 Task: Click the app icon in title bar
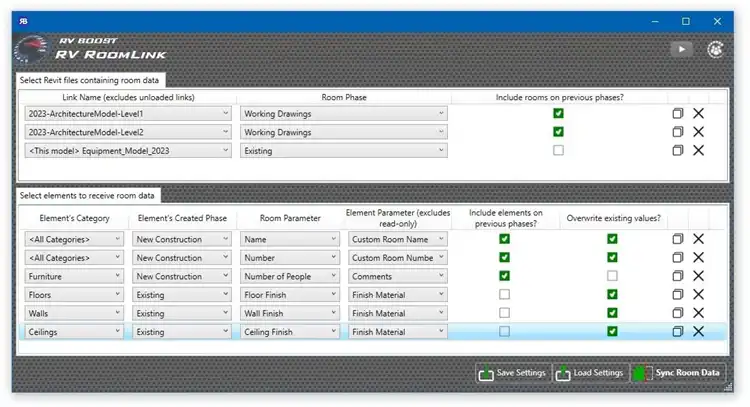tap(23, 21)
